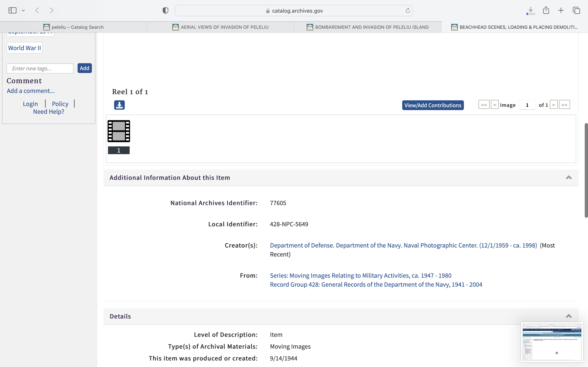Open the Record Group 428 link
This screenshot has width=588, height=367.
tap(376, 284)
